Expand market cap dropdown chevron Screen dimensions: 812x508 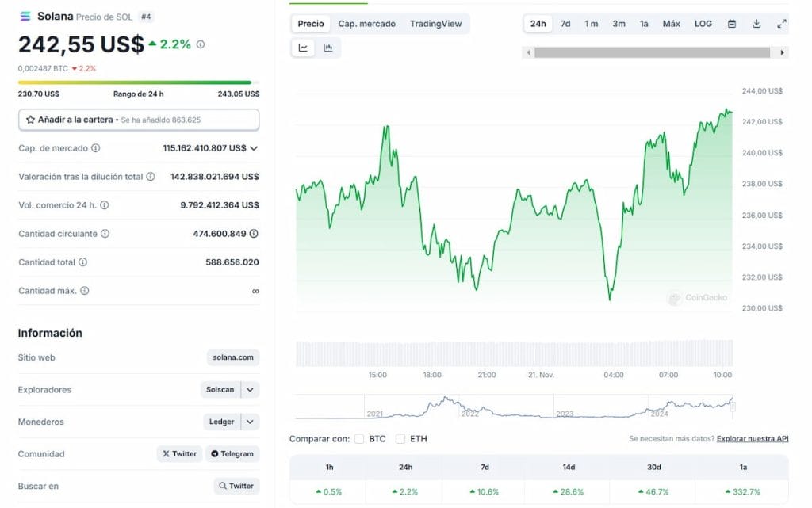click(x=254, y=148)
